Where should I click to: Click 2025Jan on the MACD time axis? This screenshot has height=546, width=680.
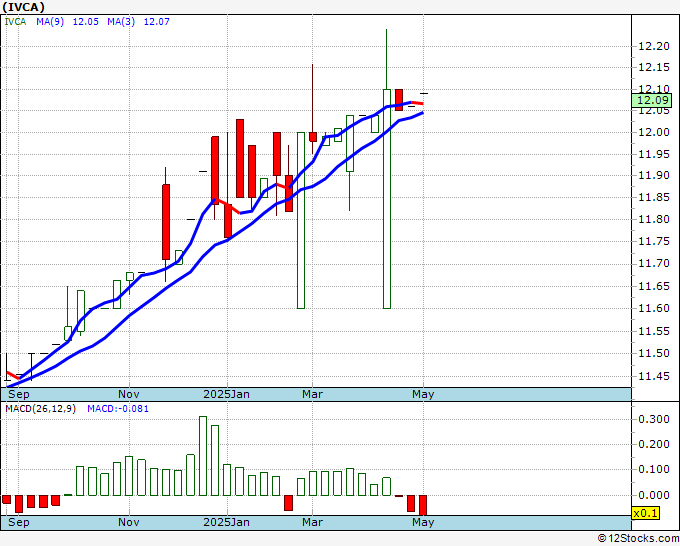coord(227,522)
